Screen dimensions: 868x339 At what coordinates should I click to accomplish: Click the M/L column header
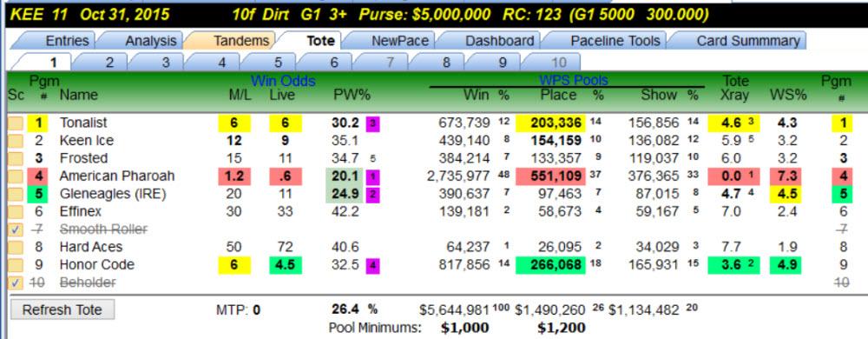coord(240,96)
